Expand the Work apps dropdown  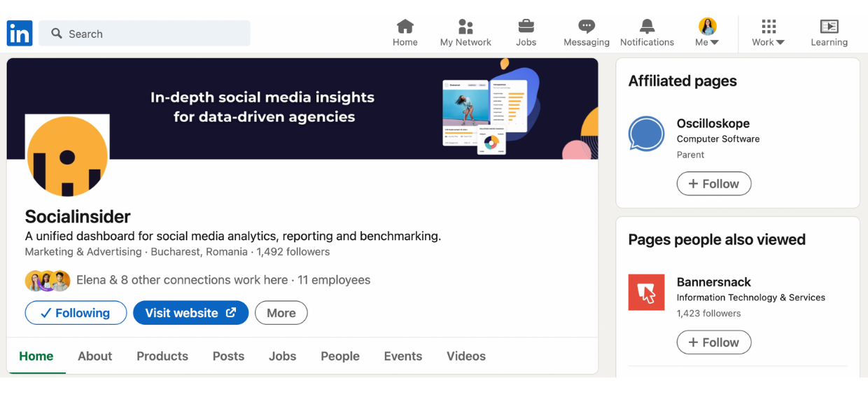[769, 33]
